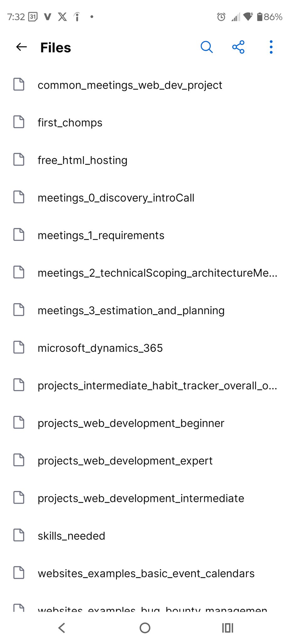Image resolution: width=290 pixels, height=644 pixels.
Task: Open free_html_hosting file
Action: (82, 160)
